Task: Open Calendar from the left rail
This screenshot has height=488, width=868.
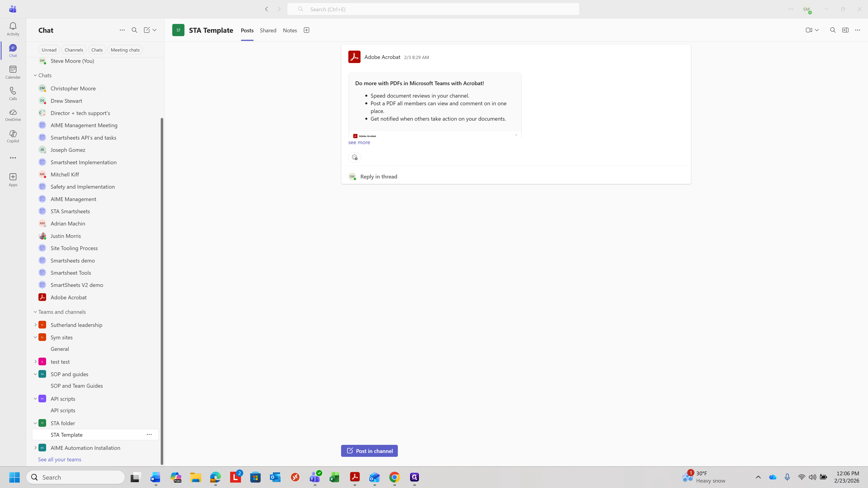Action: pyautogui.click(x=13, y=72)
